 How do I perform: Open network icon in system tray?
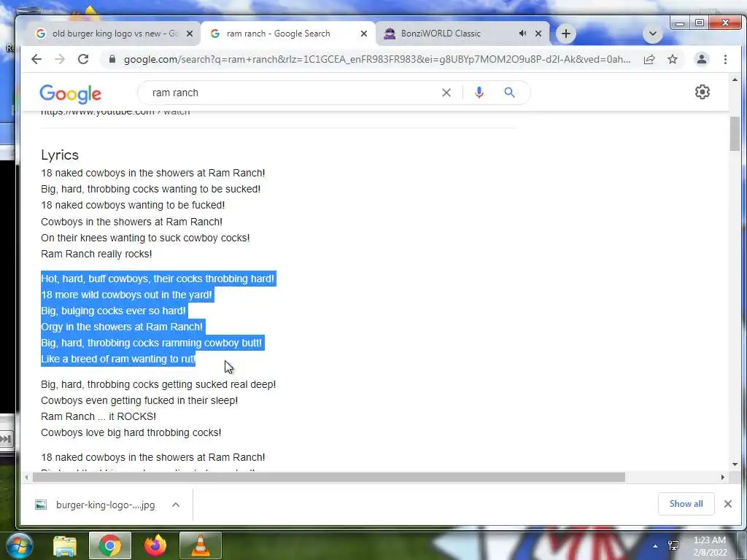(x=673, y=545)
